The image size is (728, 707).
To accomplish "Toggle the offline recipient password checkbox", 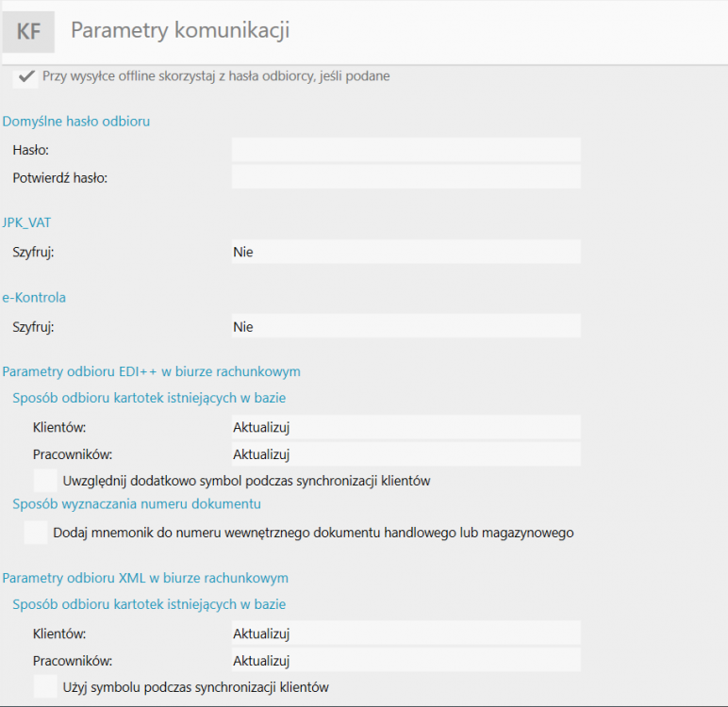I will 25,76.
